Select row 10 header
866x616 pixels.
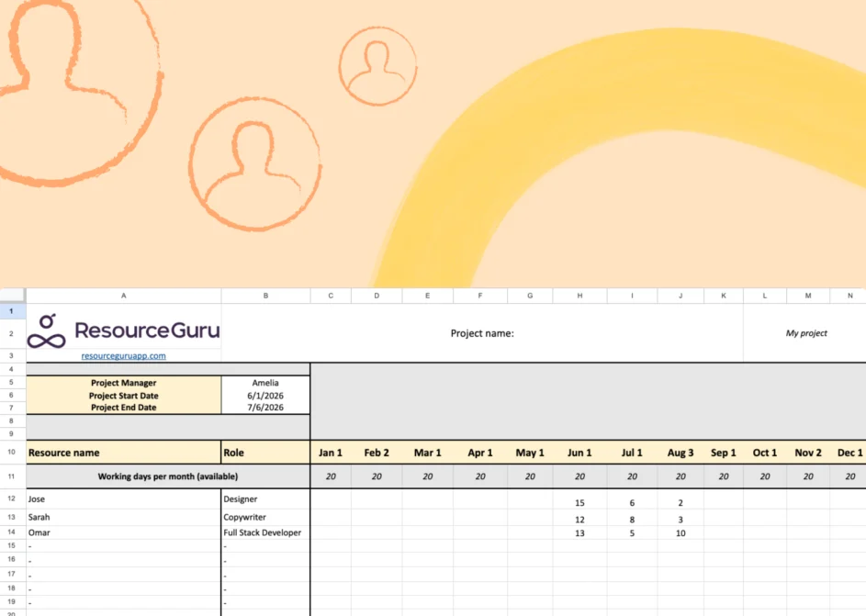pyautogui.click(x=13, y=452)
